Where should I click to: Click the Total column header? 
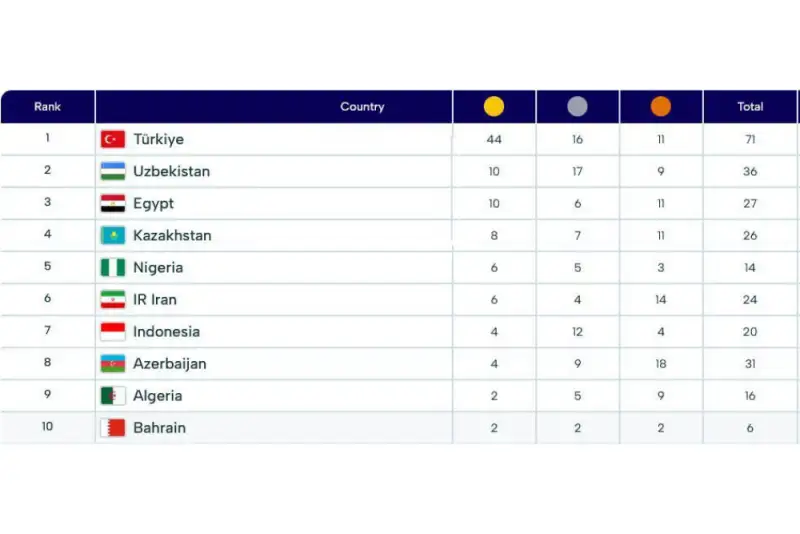750,107
